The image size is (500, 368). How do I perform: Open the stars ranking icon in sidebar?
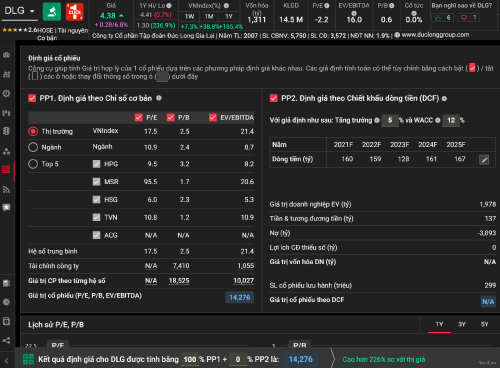[6, 151]
